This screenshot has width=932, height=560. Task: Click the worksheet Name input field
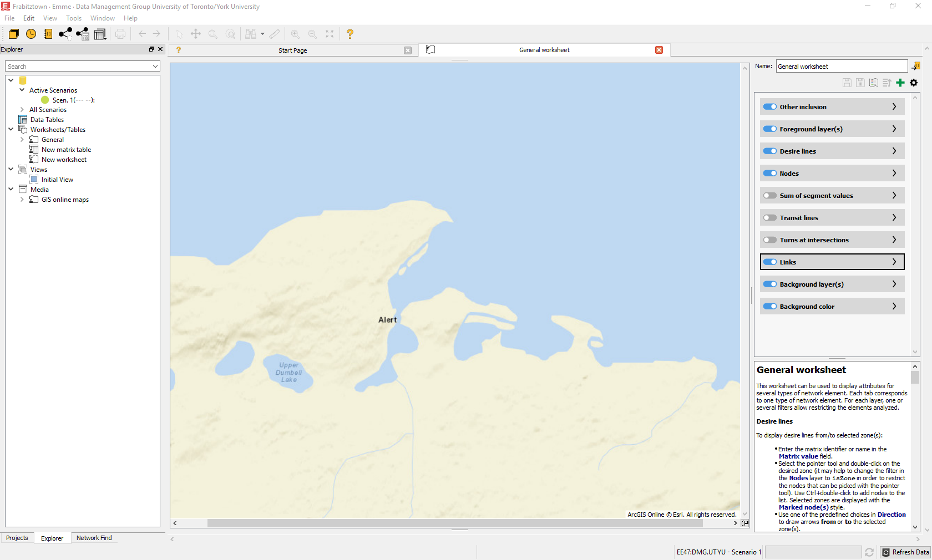[840, 67]
